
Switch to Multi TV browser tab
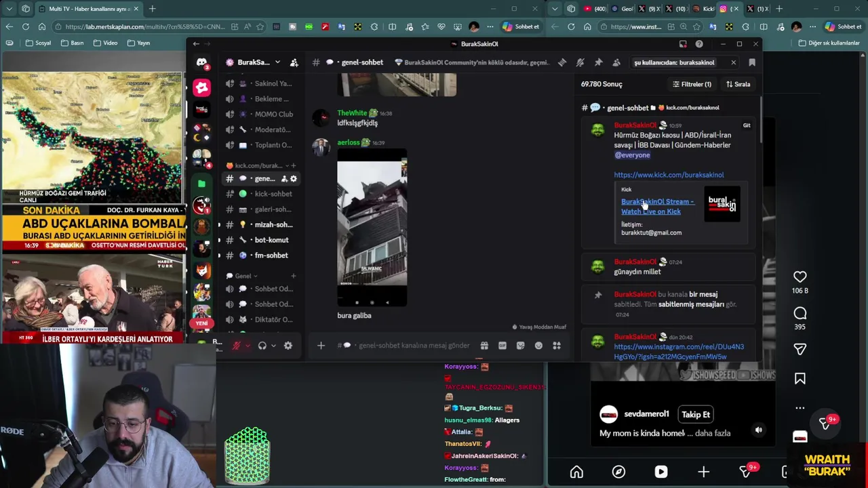pyautogui.click(x=88, y=9)
